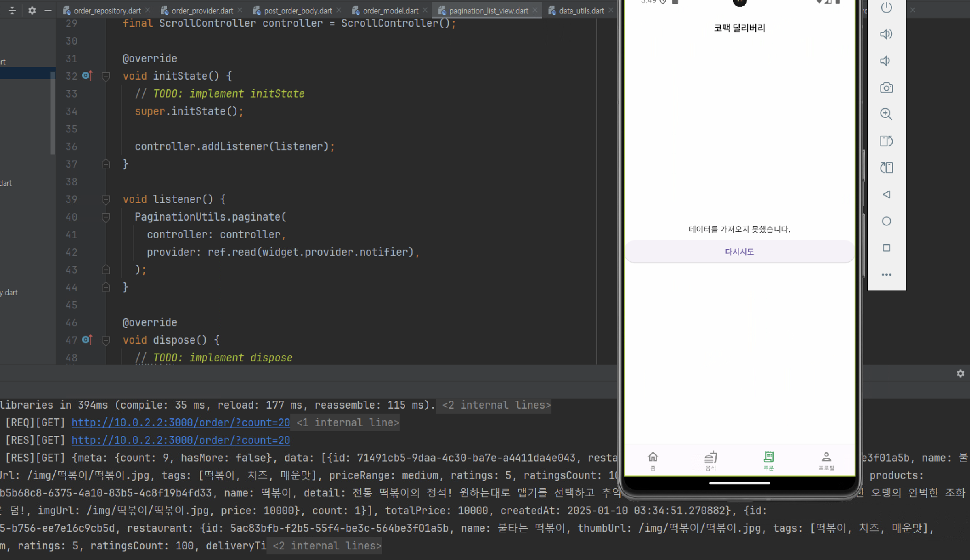Tap 주문 order tab in bottom navigation

(768, 461)
